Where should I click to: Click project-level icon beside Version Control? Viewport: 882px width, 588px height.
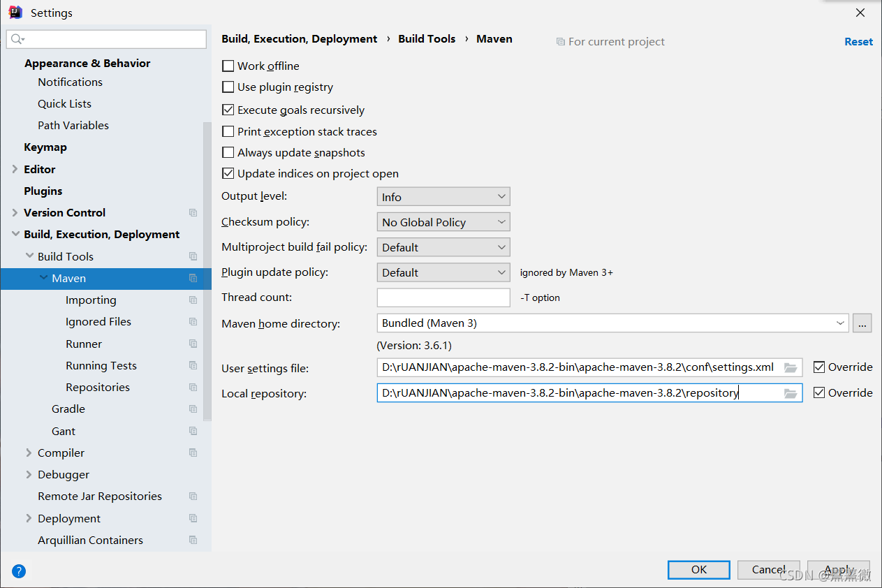pyautogui.click(x=193, y=212)
